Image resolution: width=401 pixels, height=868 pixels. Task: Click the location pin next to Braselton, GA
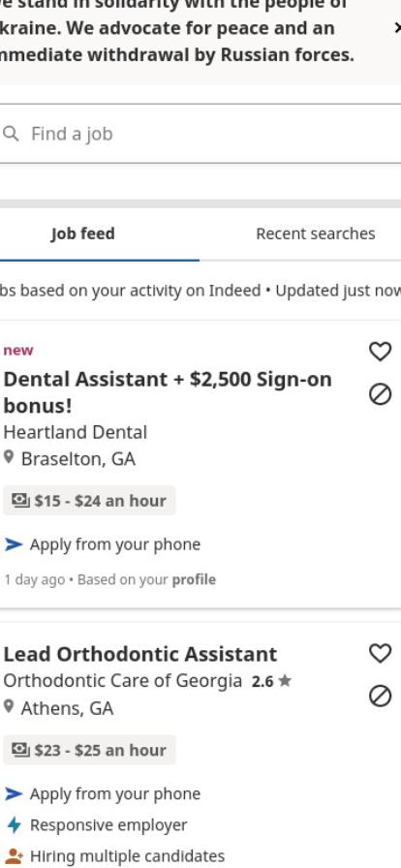pyautogui.click(x=9, y=458)
